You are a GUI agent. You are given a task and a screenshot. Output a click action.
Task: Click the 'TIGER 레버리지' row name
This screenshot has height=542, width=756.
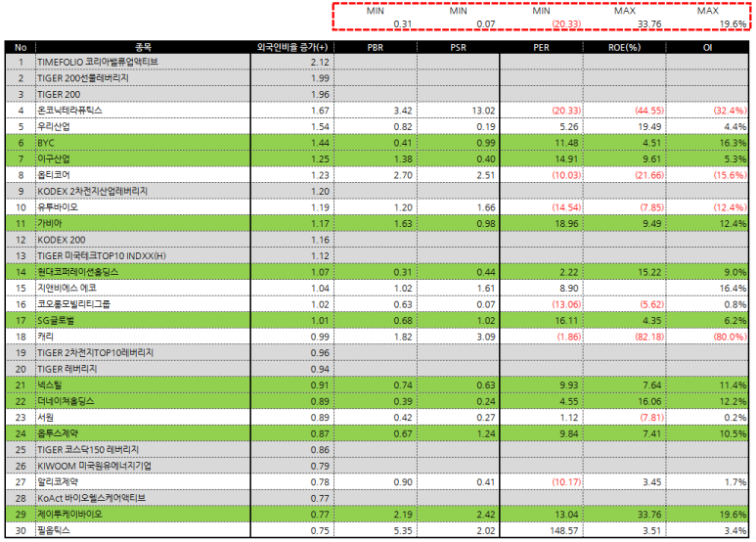(x=67, y=369)
